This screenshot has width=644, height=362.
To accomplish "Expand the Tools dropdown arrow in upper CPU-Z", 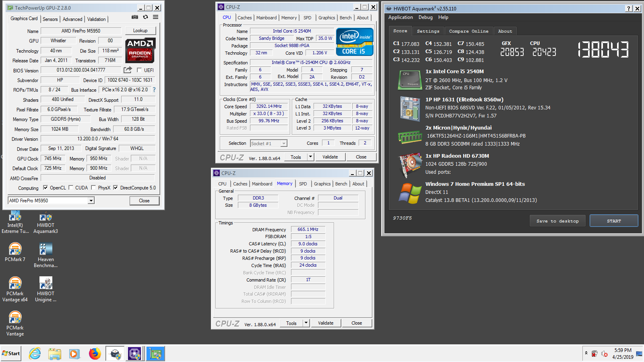I will point(310,157).
